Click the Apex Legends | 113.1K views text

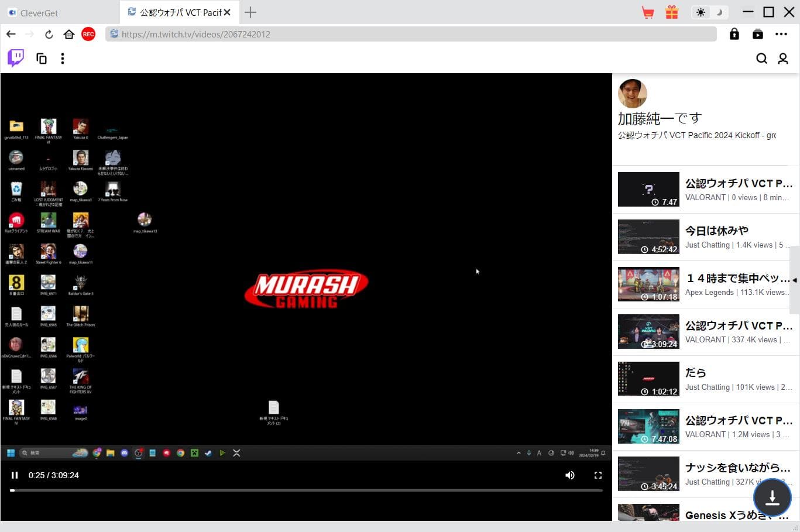[737, 293]
